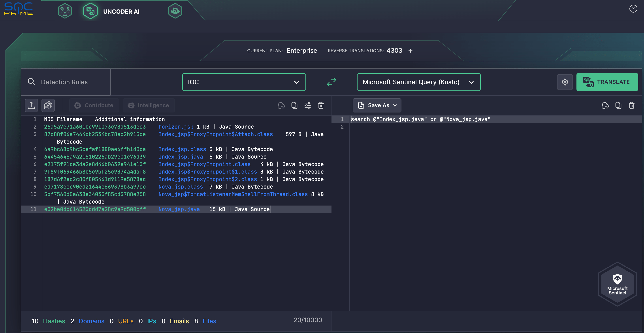The height and width of the screenshot is (333, 644).
Task: Swap the source and target languages with the arrows icon
Action: click(x=331, y=82)
